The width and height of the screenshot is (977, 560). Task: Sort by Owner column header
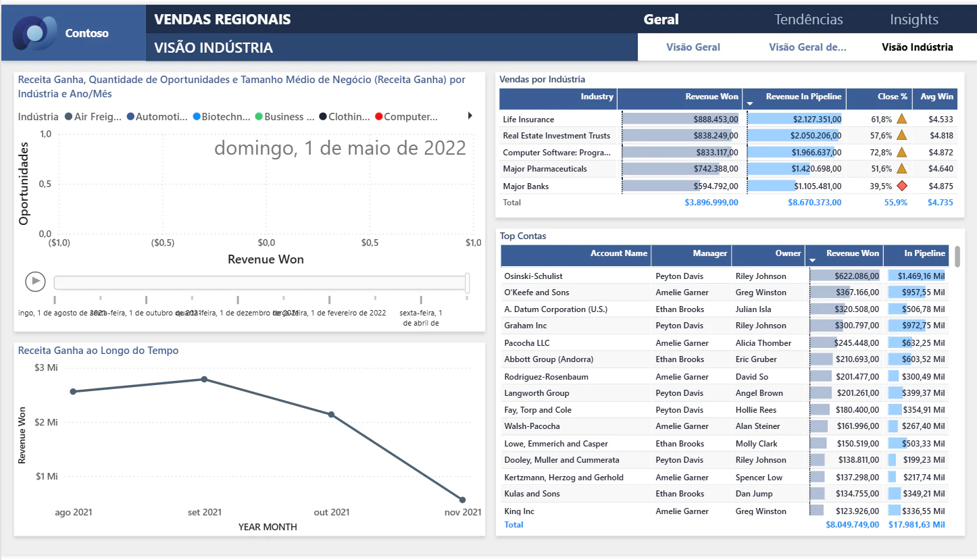(x=768, y=255)
